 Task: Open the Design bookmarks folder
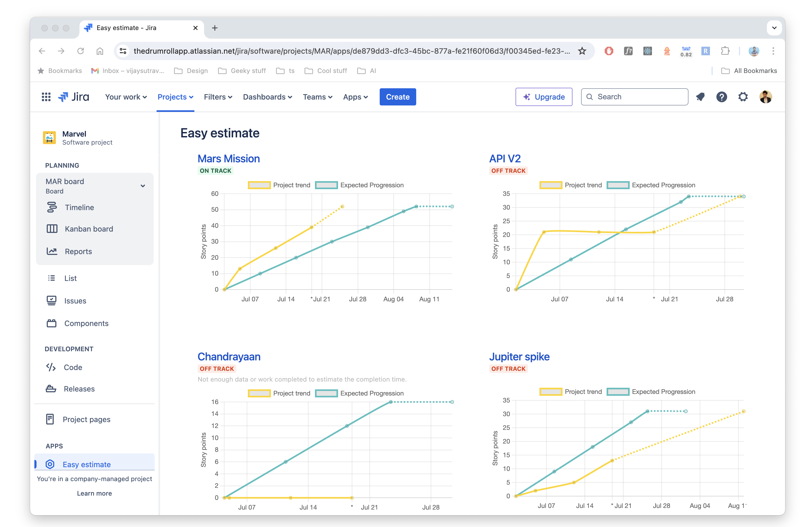[x=191, y=71]
